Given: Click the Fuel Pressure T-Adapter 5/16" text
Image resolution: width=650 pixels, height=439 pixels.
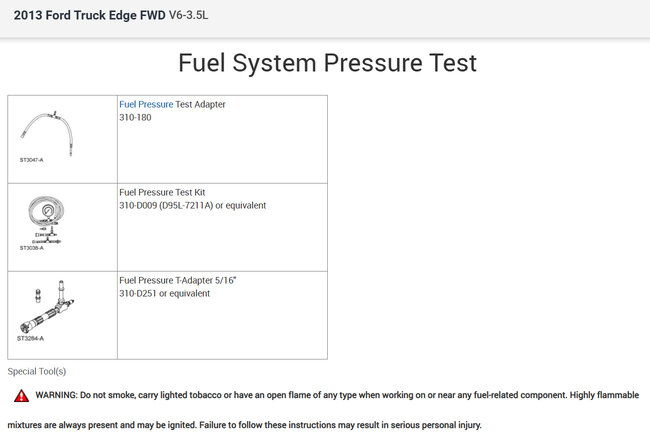Looking at the screenshot, I should pyautogui.click(x=176, y=280).
